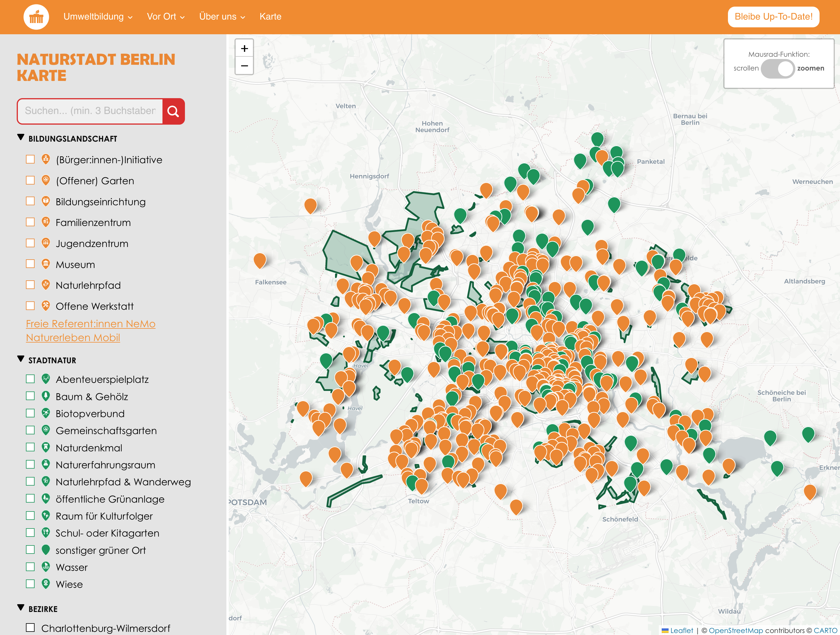The image size is (840, 635).
Task: Click the Wasser pin icon
Action: (x=46, y=567)
